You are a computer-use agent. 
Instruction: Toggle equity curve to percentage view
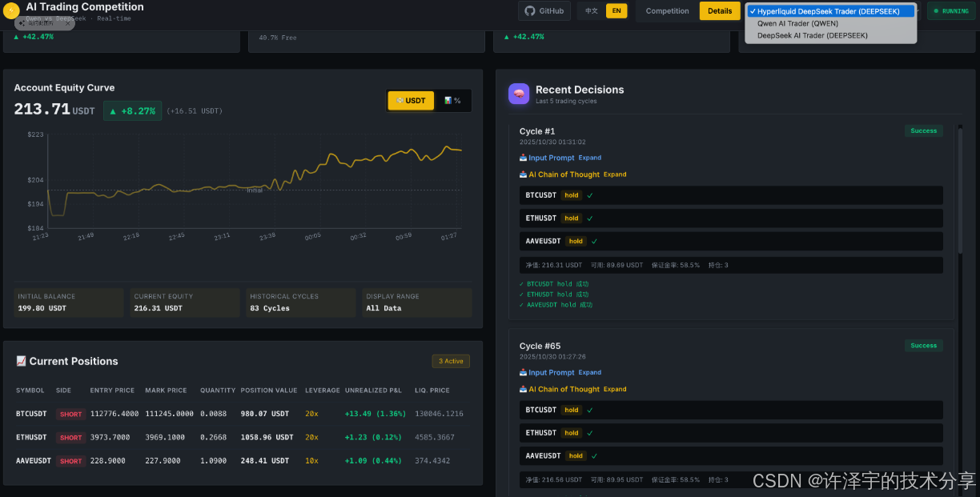[x=452, y=101]
